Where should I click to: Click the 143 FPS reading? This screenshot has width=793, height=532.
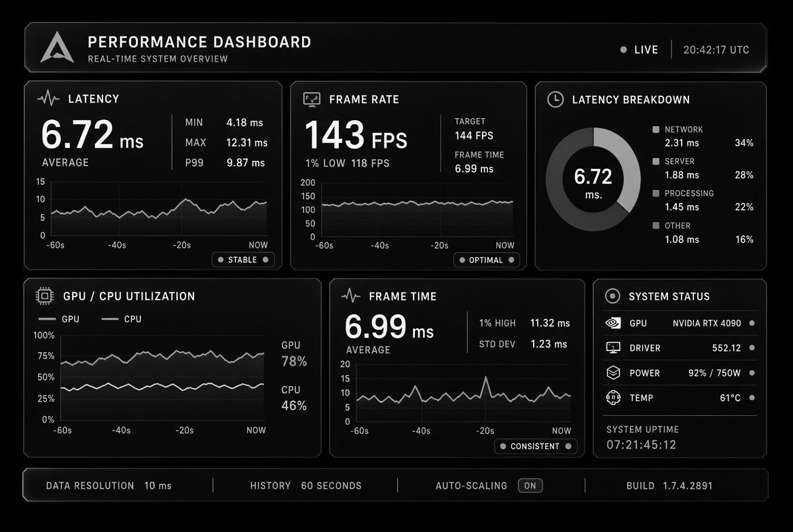tap(356, 136)
